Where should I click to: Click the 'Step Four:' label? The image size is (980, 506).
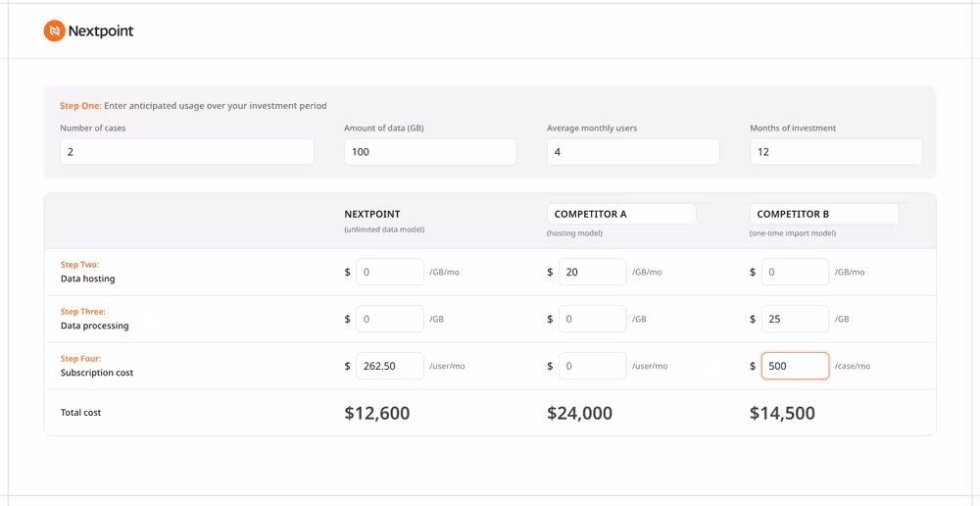pyautogui.click(x=80, y=358)
